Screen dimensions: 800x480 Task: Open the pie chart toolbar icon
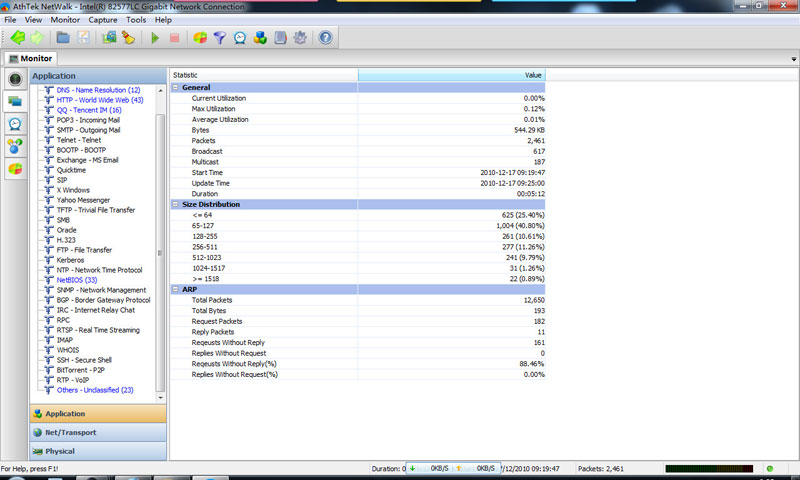pyautogui.click(x=200, y=38)
